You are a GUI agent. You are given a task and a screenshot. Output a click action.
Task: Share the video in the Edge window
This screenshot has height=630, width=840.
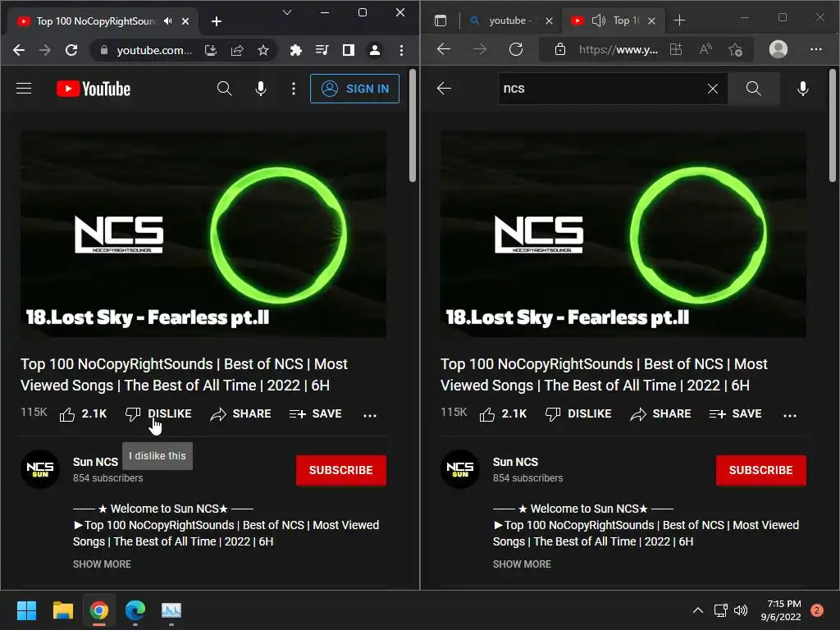(x=661, y=413)
